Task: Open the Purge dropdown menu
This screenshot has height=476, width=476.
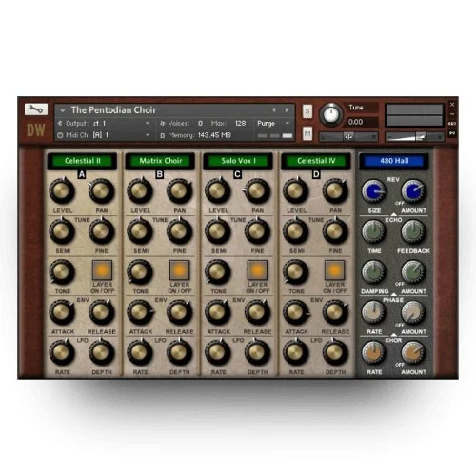Action: [273, 123]
